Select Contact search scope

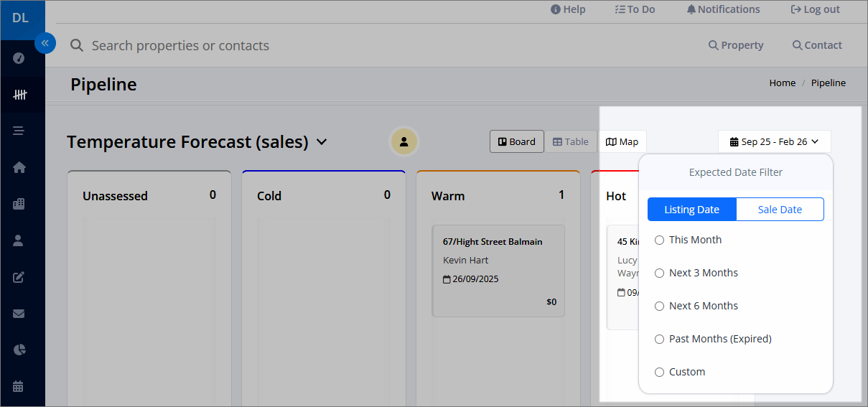coord(817,45)
